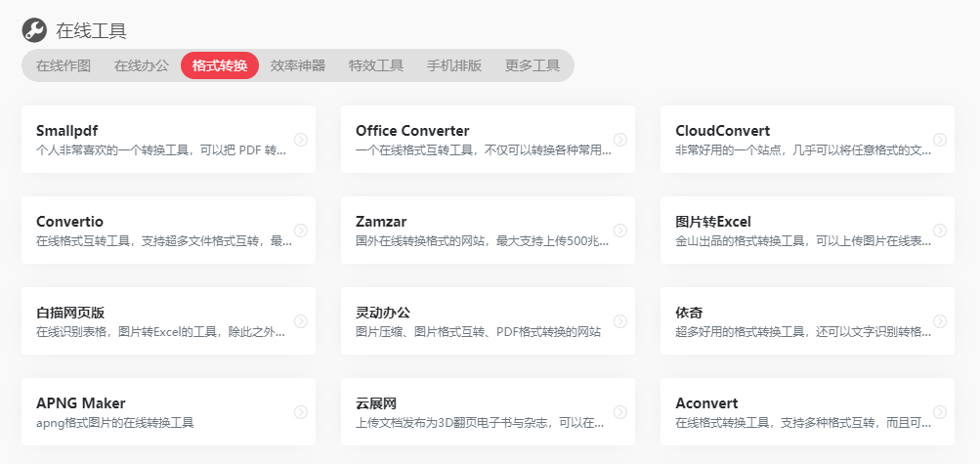
Task: Click the arrow icon on APNG Maker card
Action: coord(301,412)
